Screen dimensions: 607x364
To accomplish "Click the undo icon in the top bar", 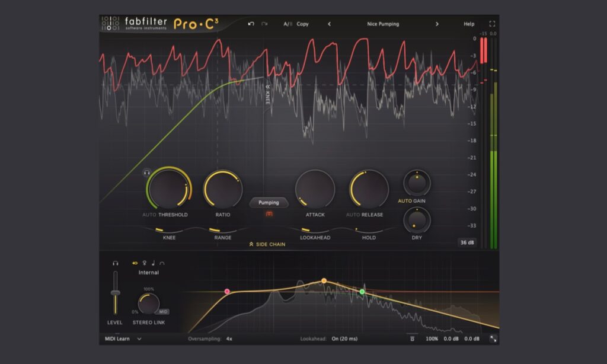I will [251, 24].
